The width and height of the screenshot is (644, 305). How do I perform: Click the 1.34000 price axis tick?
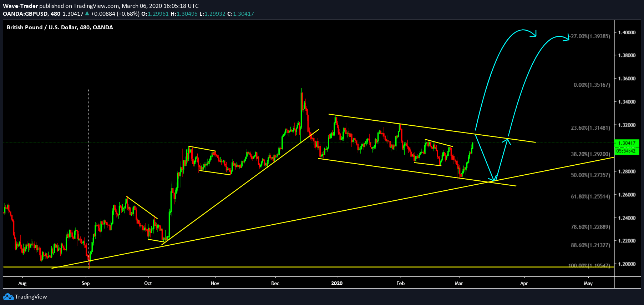coord(627,102)
